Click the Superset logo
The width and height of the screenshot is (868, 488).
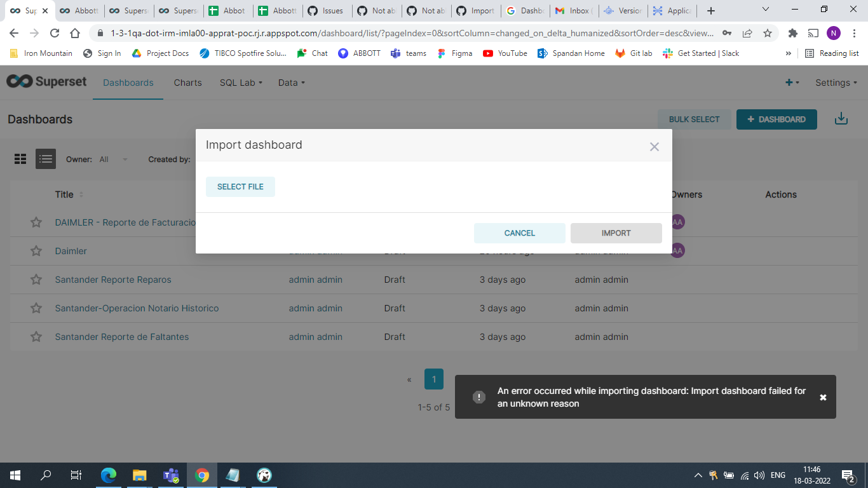tap(46, 82)
